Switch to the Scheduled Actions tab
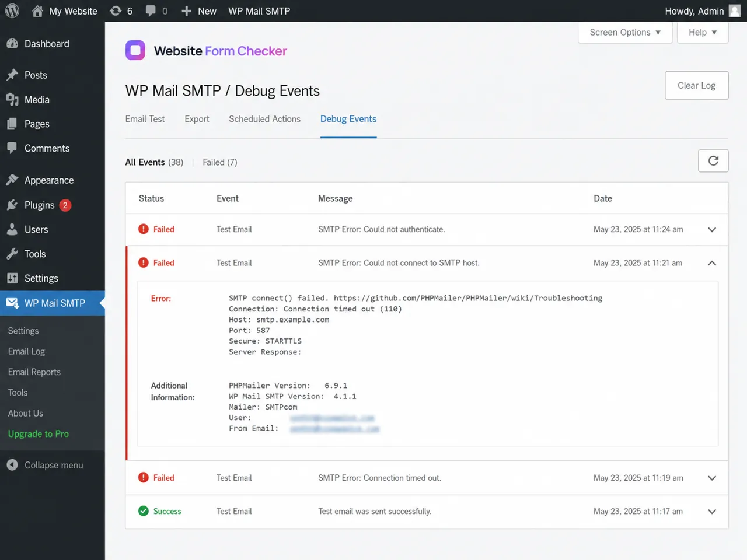This screenshot has width=747, height=560. pyautogui.click(x=264, y=119)
